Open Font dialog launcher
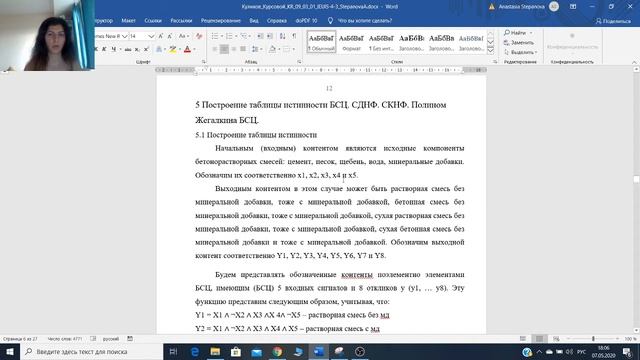This screenshot has width=640, height=360. point(203,62)
